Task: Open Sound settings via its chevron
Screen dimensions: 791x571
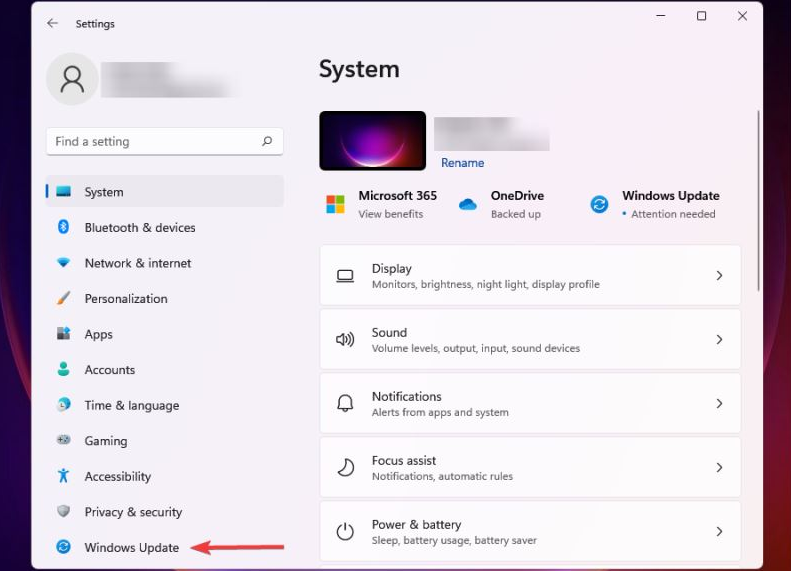Action: pos(719,340)
